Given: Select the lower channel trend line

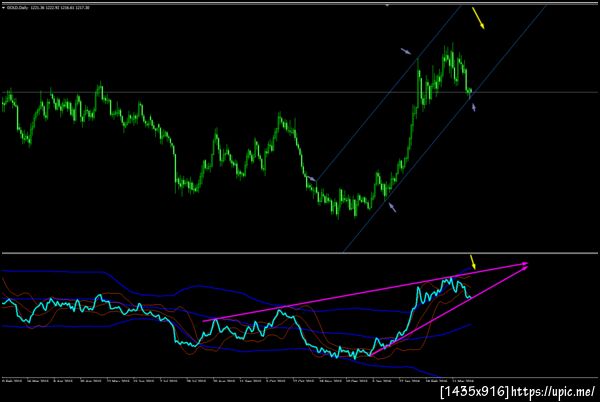Looking at the screenshot, I should 444,129.
